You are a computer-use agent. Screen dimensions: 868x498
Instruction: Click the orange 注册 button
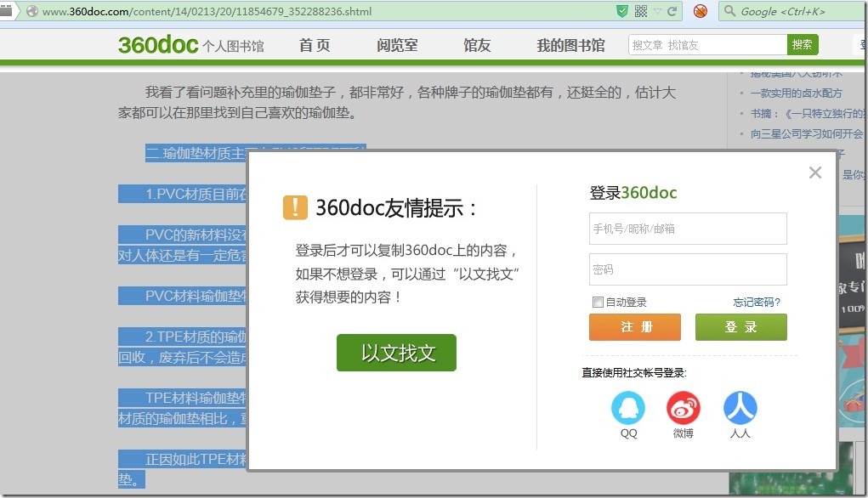tap(635, 327)
